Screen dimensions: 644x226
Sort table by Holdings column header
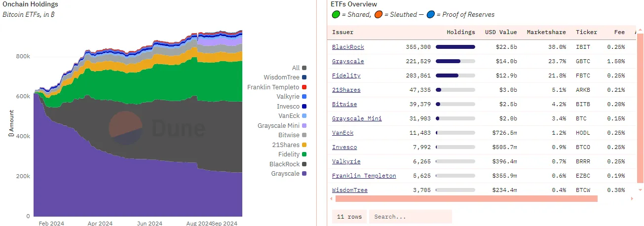tap(461, 32)
